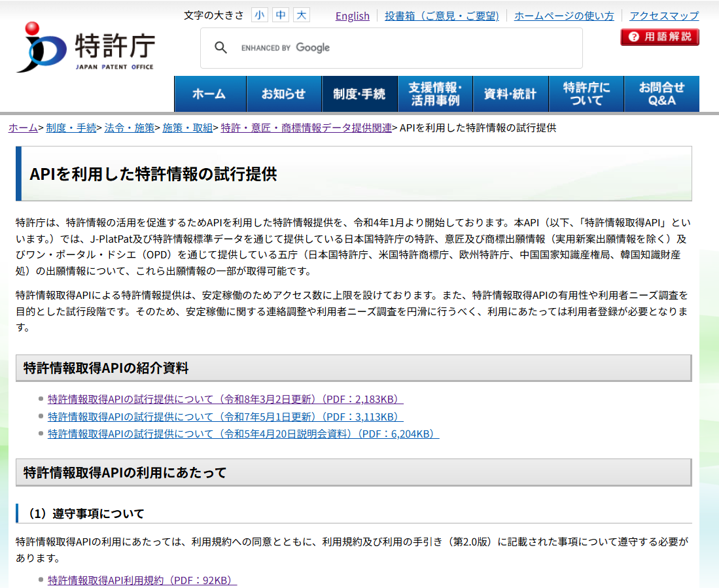Click the heading 特許情報取得APIの利用にあたって
Image resolution: width=719 pixels, height=588 pixels.
tap(125, 472)
